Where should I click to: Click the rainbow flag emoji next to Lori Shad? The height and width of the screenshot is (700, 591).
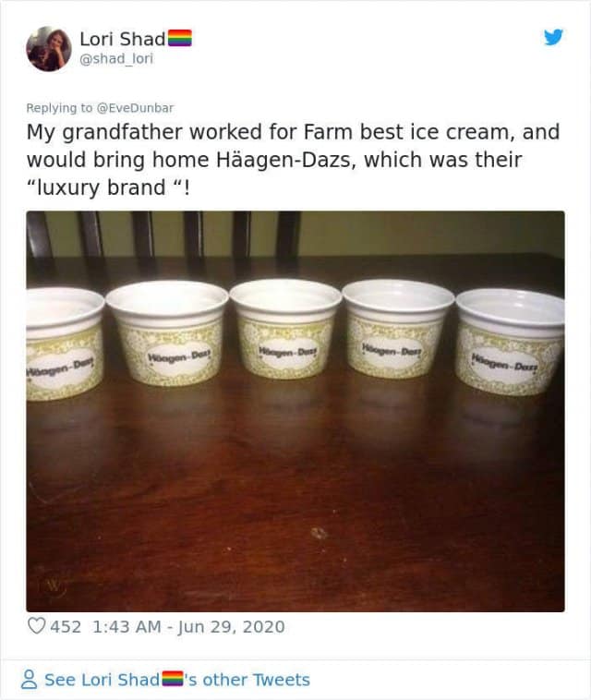tap(180, 39)
